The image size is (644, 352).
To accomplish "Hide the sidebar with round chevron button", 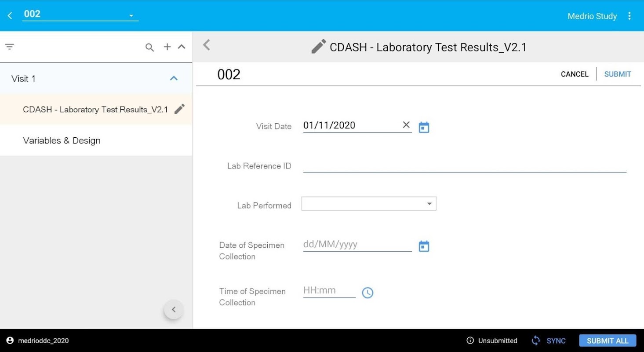I will pos(174,309).
